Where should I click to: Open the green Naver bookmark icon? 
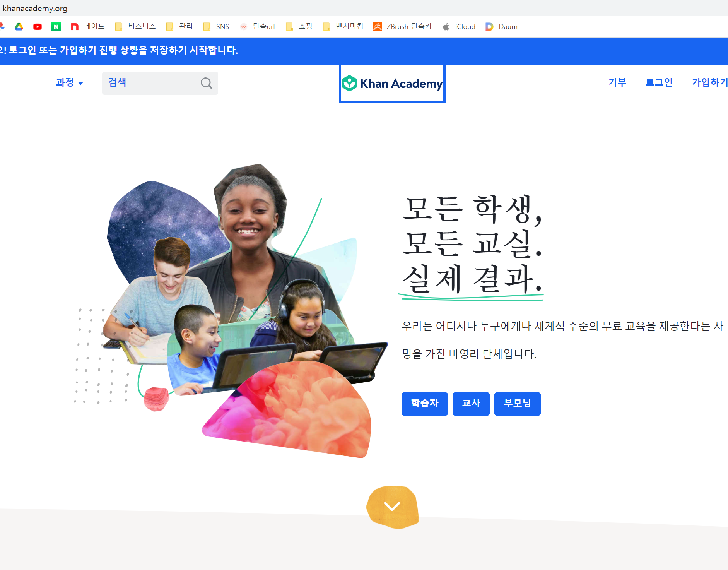56,27
